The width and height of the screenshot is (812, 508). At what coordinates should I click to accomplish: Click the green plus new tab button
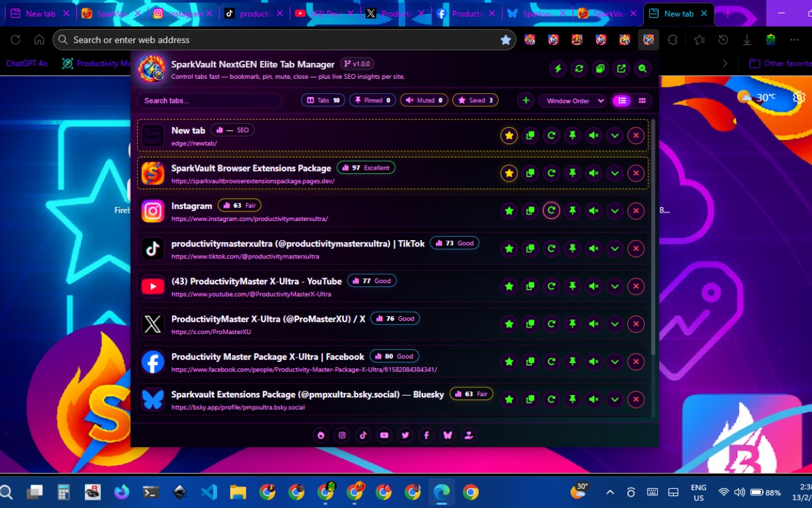tap(526, 100)
